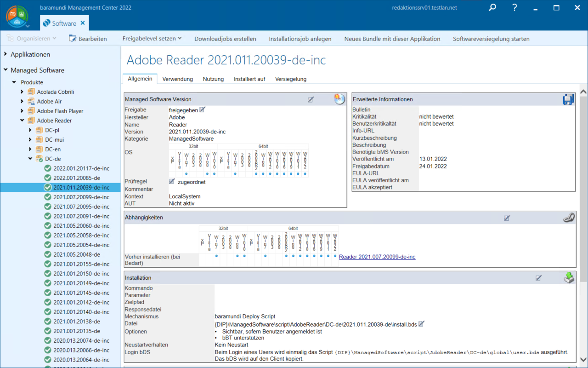Open the Reader 2021.007.20099-de-inc link

pos(377,257)
